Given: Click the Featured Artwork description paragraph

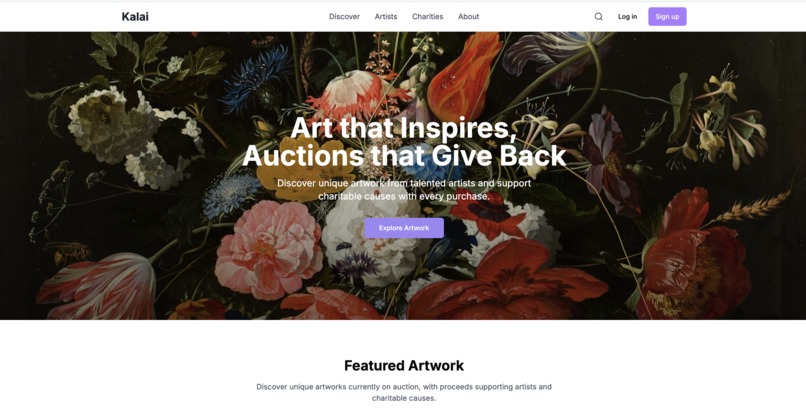Looking at the screenshot, I should tap(404, 392).
